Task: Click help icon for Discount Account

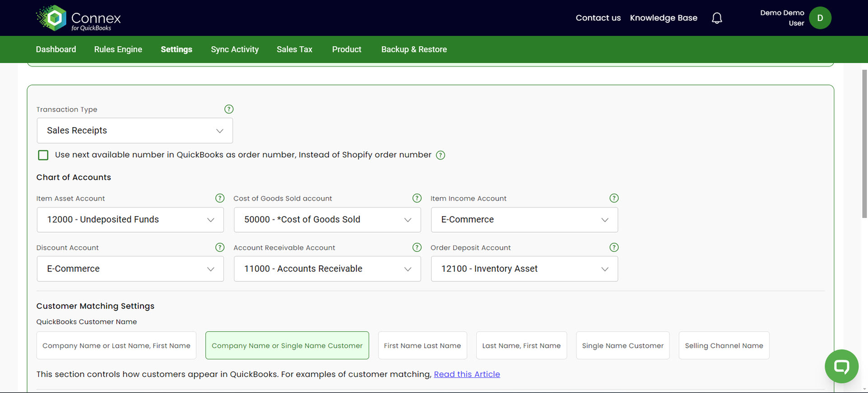Action: (x=220, y=247)
